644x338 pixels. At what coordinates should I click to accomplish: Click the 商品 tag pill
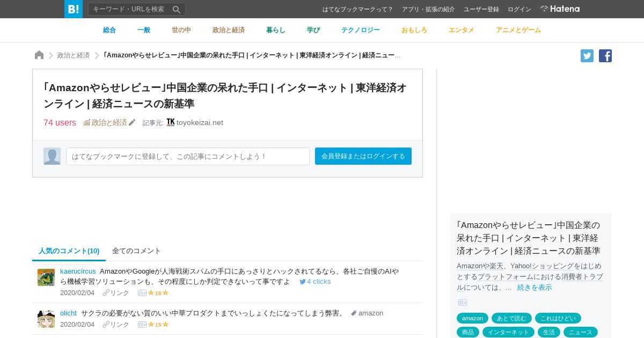tap(468, 332)
